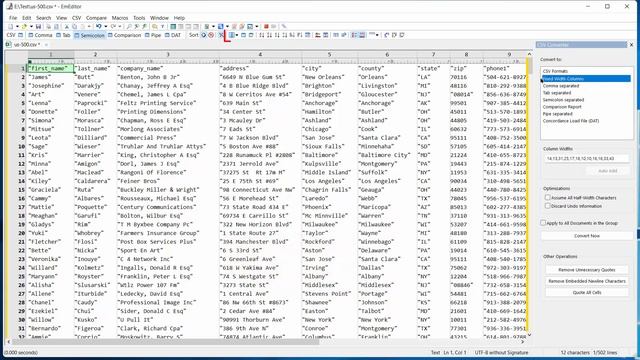Image resolution: width=640 pixels, height=360 pixels.
Task: Click Remove Unnecessary Quotes
Action: (587, 270)
